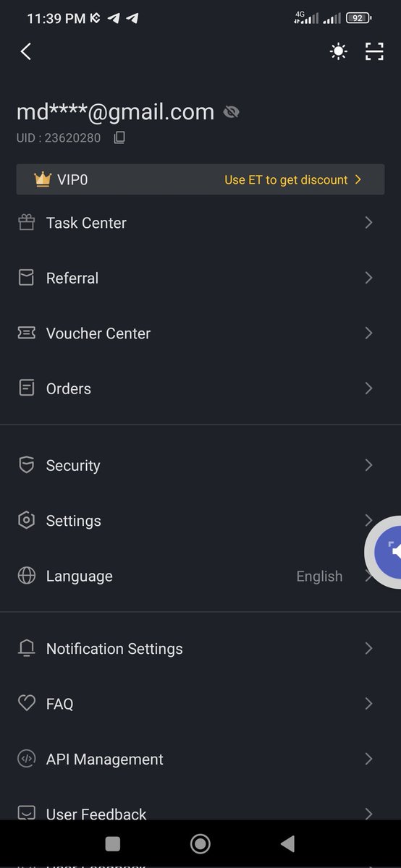Screen dimensions: 401x868
Task: Open the Orders menu item
Action: pyautogui.click(x=200, y=388)
